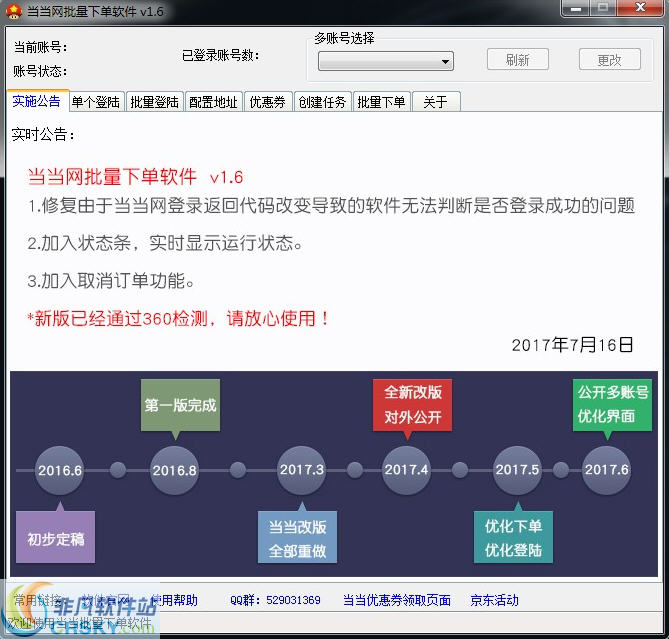Click the 1.修复 login issue announcement line
Screen dimensions: 669x639
pyautogui.click(x=331, y=206)
